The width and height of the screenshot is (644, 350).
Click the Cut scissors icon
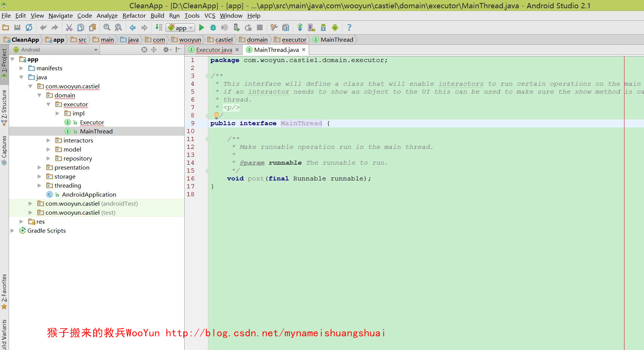[69, 27]
